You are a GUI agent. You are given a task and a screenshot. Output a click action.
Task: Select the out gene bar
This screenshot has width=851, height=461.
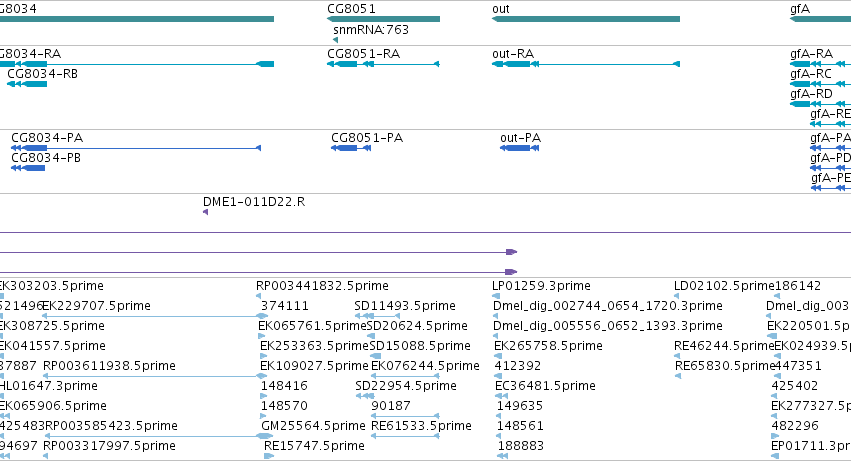[586, 19]
